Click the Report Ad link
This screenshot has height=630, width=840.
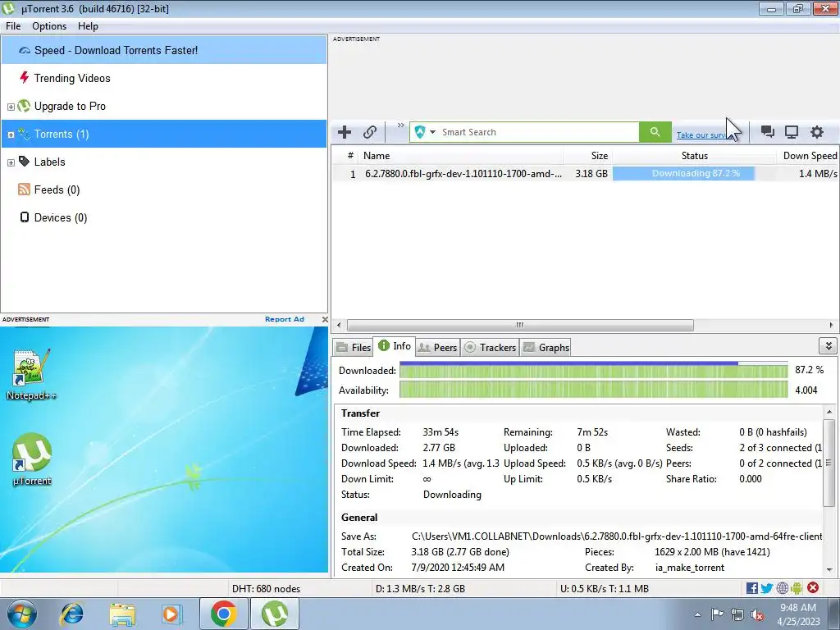click(x=285, y=319)
